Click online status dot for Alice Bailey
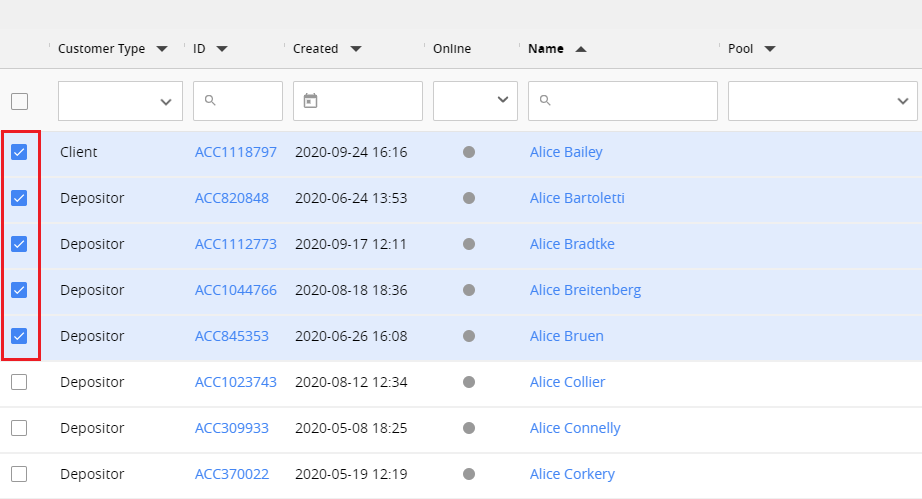The width and height of the screenshot is (922, 499). 469,152
